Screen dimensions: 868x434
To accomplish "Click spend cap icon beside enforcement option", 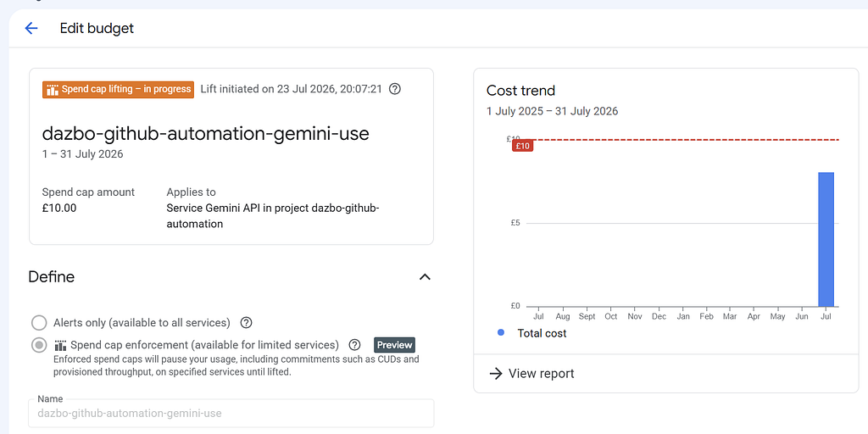I will pyautogui.click(x=61, y=346).
